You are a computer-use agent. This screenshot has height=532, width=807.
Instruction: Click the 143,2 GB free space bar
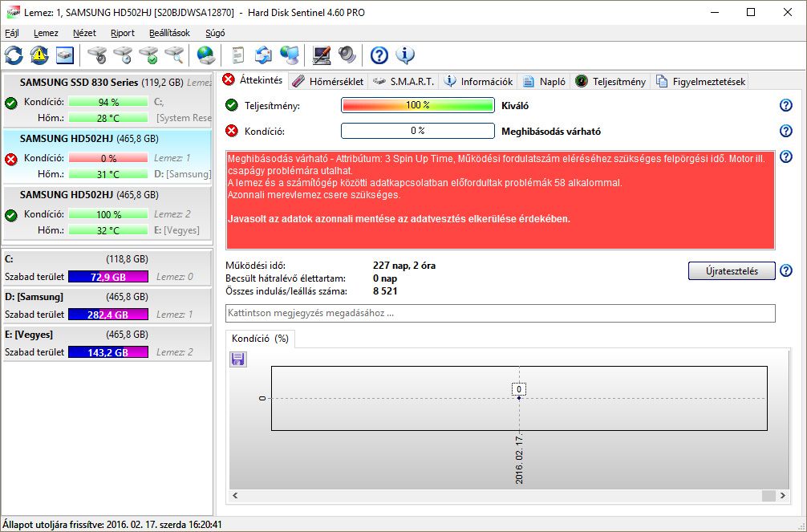point(108,352)
